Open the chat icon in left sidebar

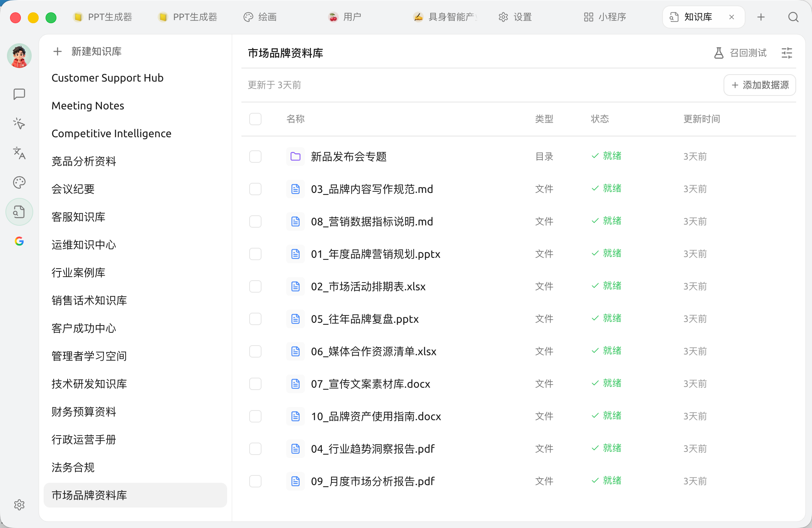pyautogui.click(x=19, y=94)
